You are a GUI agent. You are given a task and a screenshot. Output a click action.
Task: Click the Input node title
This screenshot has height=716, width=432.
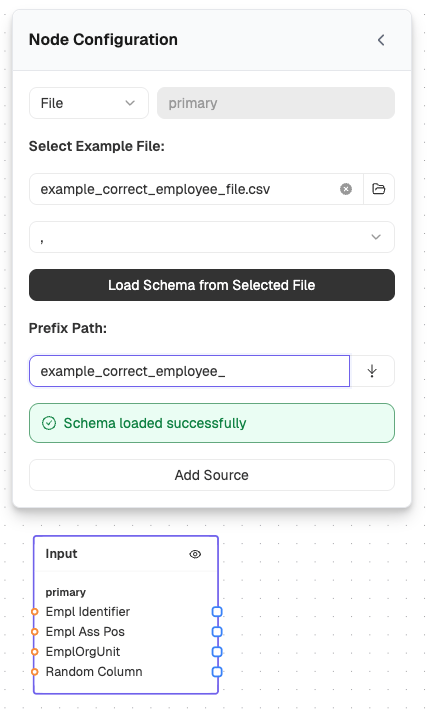pyautogui.click(x=61, y=554)
